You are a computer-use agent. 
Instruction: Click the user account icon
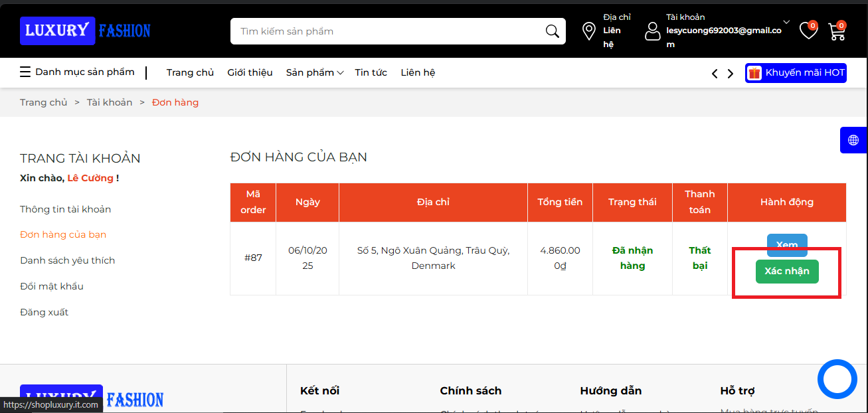tap(653, 31)
